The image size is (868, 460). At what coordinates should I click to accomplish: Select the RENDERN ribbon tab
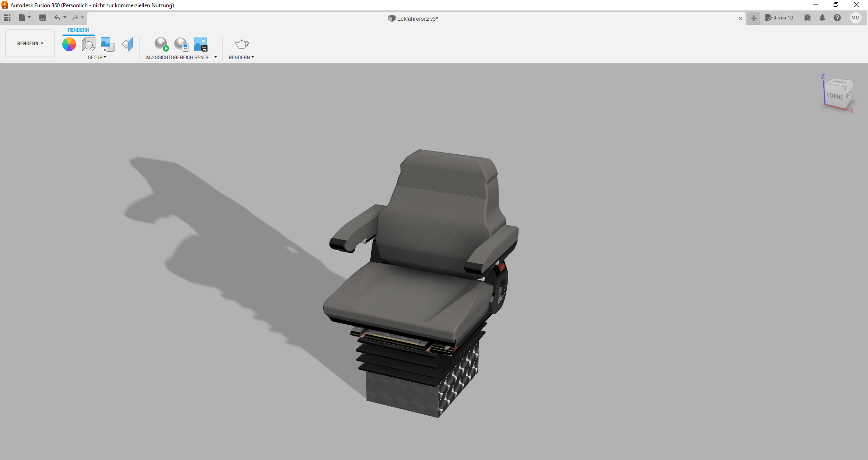point(79,30)
